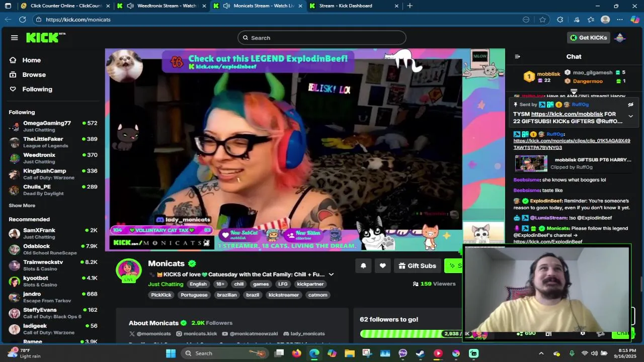Click the Get KICKs button
This screenshot has width=644, height=362.
[588, 38]
